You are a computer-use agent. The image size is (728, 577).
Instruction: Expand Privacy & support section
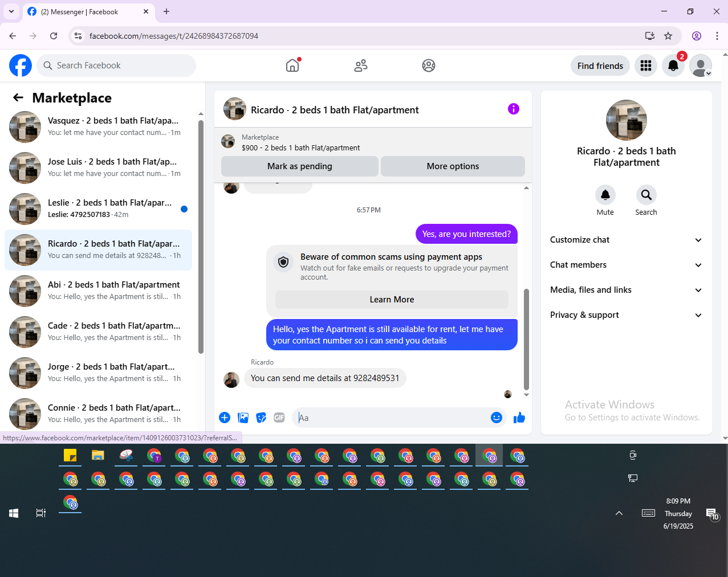[x=626, y=315]
